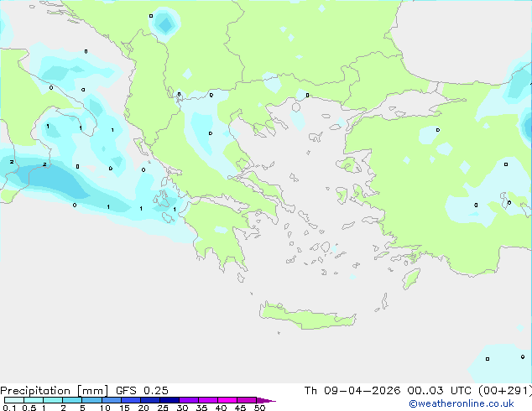Click the island of Crete on map
This screenshot has width=532, height=411.
coord(307,316)
